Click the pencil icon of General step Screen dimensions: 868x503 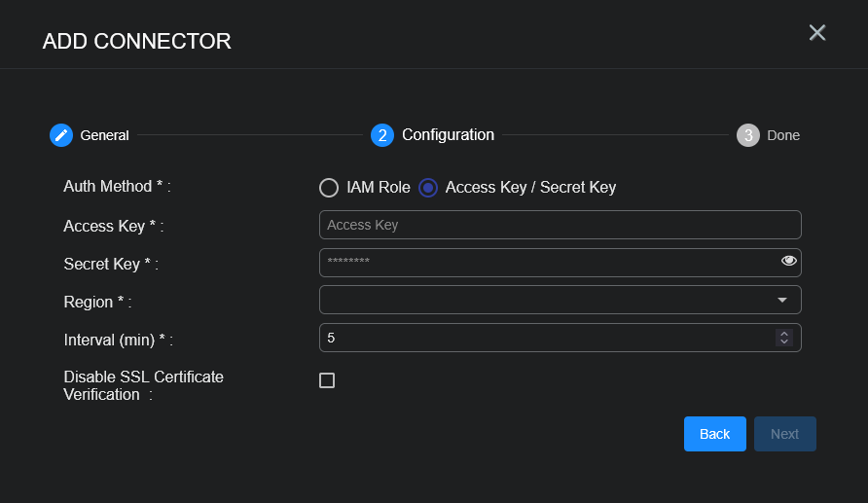(61, 135)
